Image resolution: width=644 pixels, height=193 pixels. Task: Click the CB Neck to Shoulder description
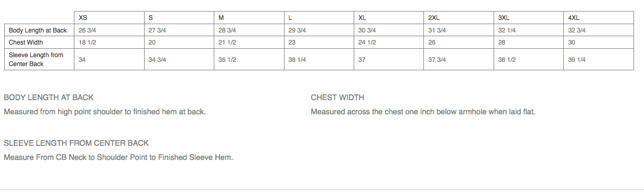coord(118,157)
